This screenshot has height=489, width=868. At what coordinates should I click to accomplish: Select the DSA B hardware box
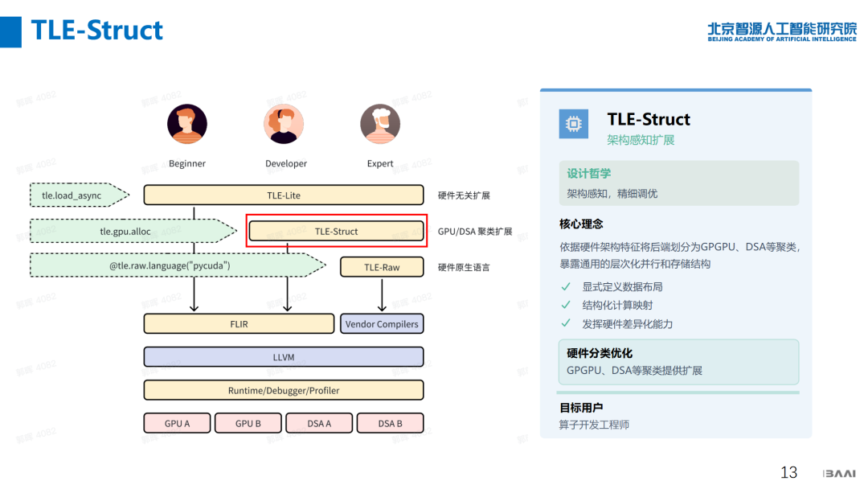[x=391, y=423]
